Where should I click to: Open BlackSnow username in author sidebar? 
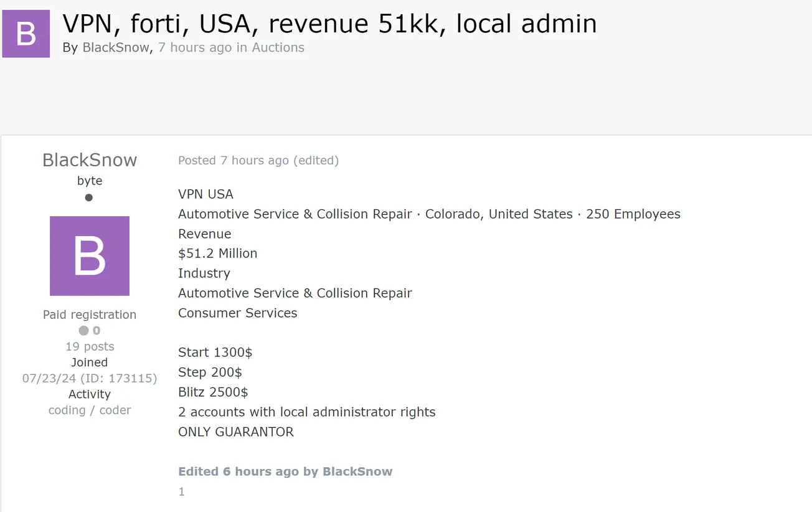click(x=90, y=160)
